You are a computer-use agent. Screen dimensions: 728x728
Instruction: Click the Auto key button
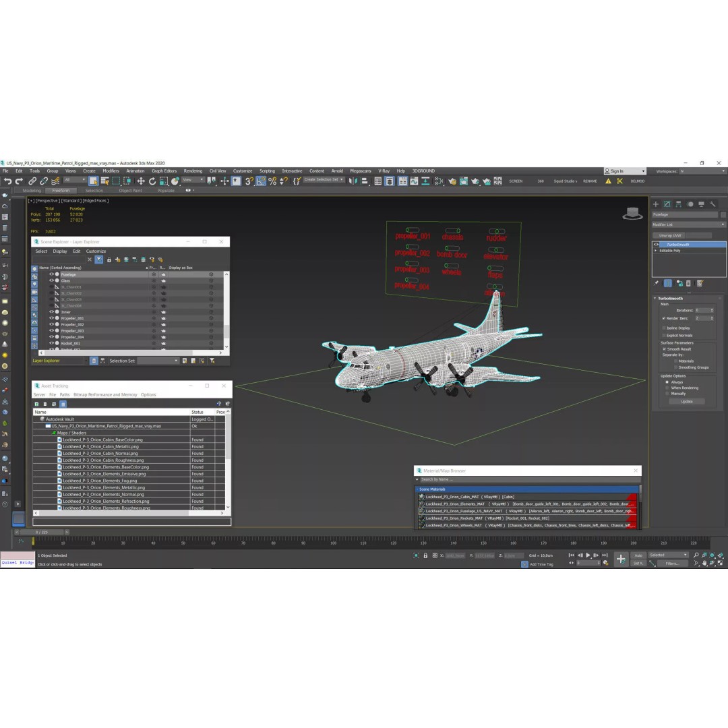(x=638, y=555)
